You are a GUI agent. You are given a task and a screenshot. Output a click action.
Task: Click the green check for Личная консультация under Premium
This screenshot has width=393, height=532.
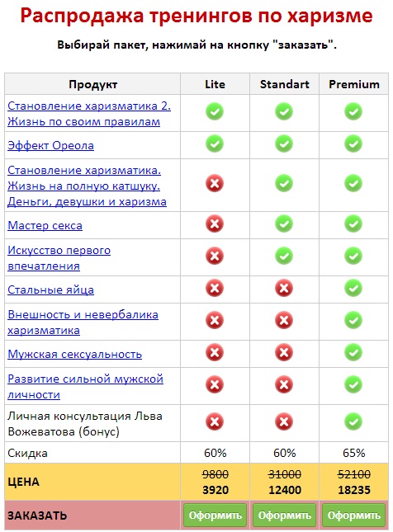click(353, 421)
